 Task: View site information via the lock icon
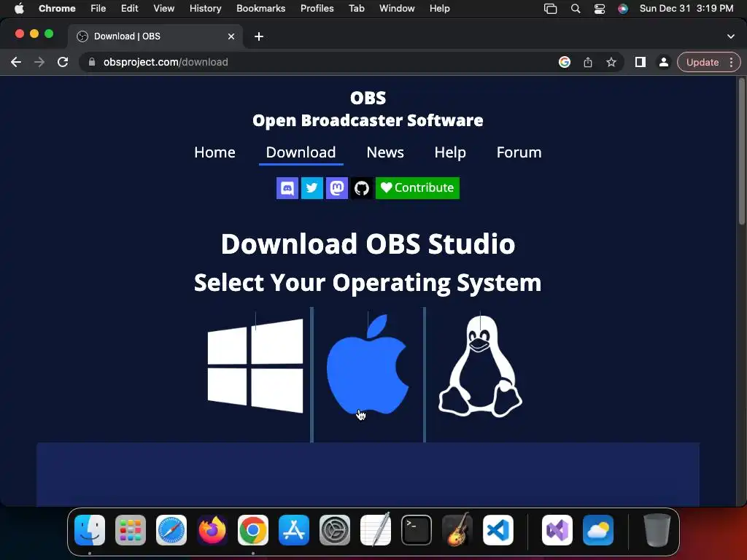click(x=92, y=63)
